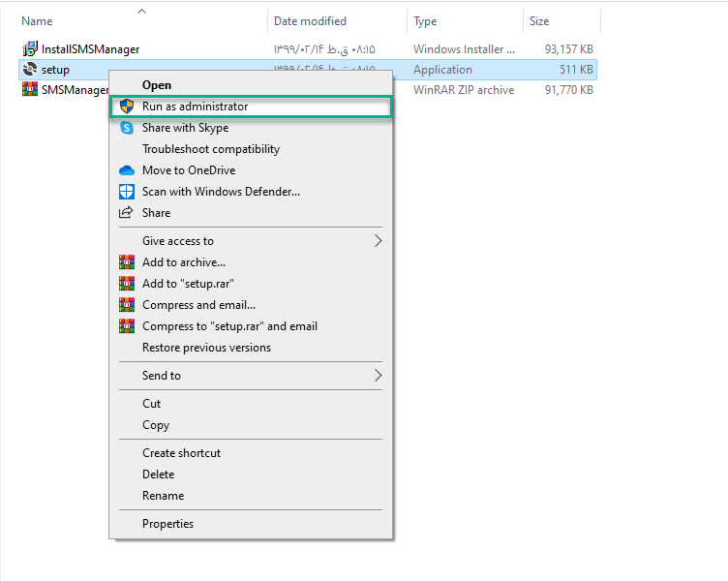Click the OneDrive cloud icon

(127, 170)
